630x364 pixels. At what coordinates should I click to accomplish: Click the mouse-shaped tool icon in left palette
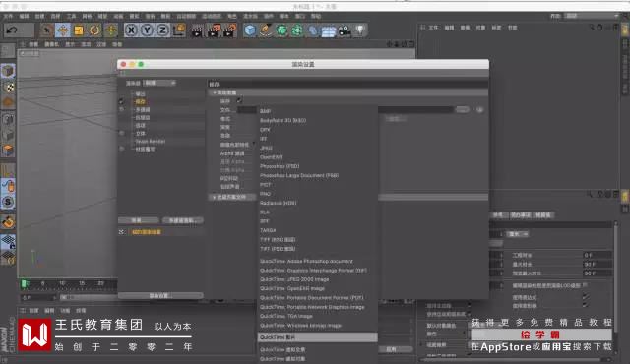pos(8,186)
